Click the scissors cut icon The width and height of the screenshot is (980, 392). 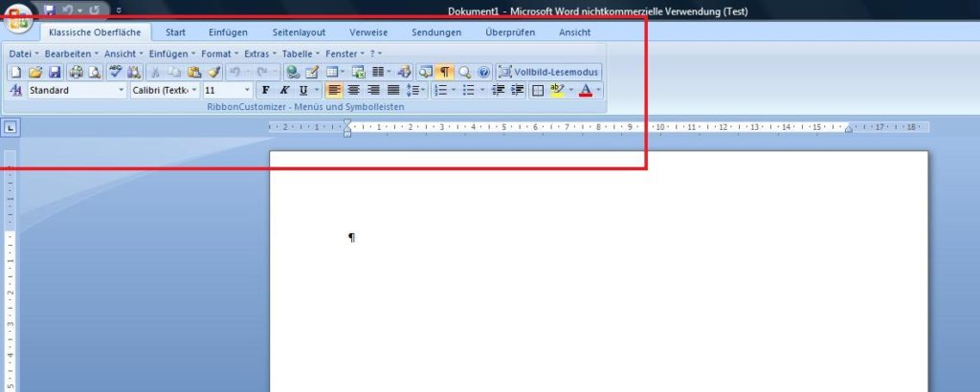[156, 72]
